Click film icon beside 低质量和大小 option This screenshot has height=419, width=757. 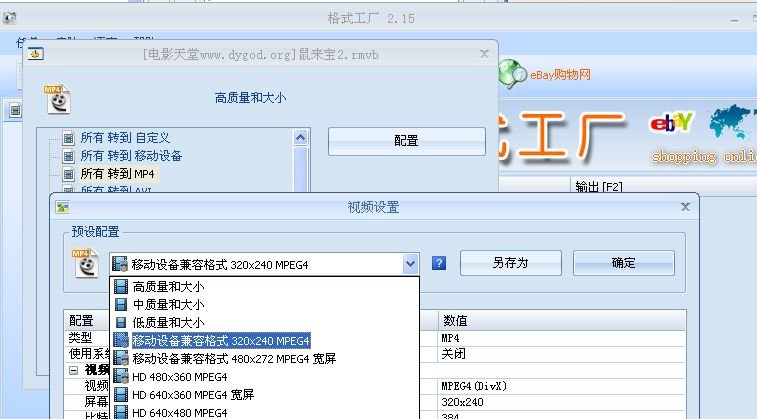[121, 322]
